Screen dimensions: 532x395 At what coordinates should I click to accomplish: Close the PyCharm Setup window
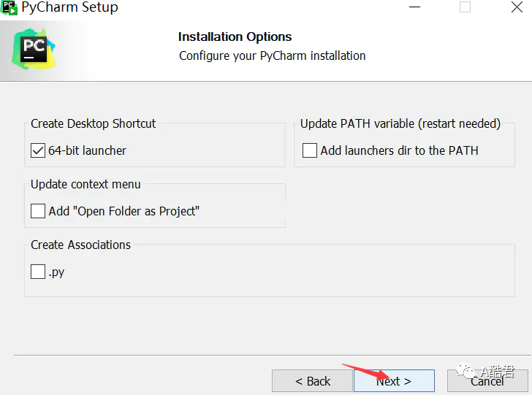click(x=516, y=7)
